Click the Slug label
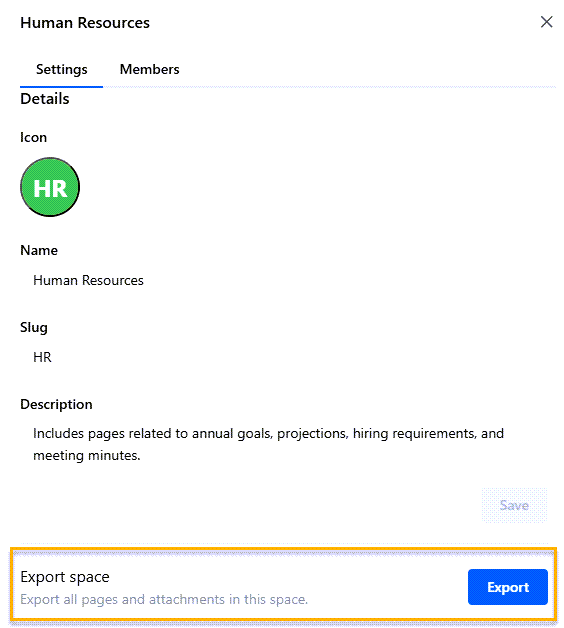The width and height of the screenshot is (564, 628). tap(34, 328)
